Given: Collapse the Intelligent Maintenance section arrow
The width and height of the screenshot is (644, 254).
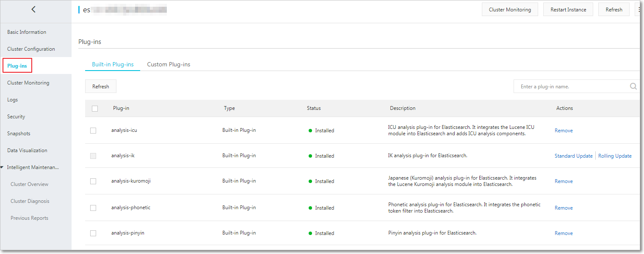Looking at the screenshot, I should 3,167.
